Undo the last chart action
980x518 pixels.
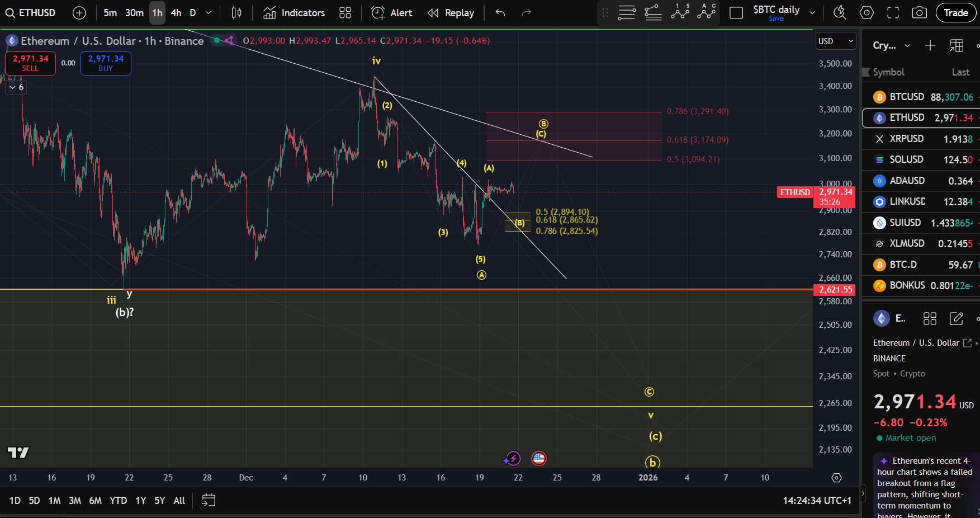tap(500, 13)
